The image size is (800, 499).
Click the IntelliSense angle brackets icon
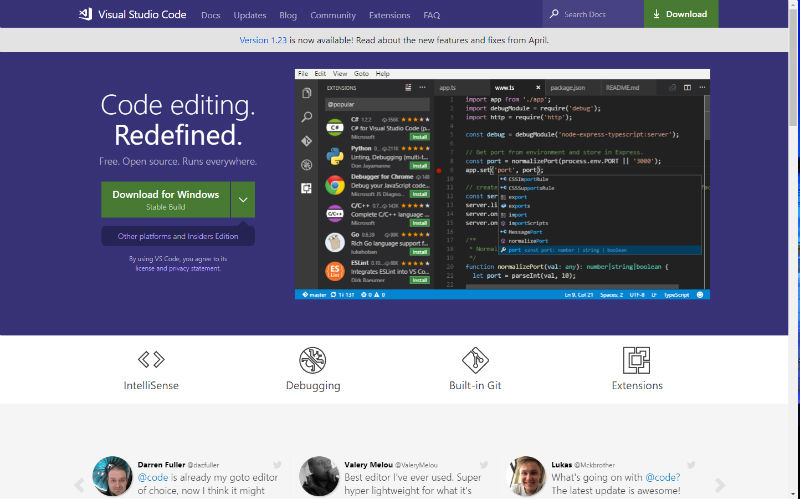tap(151, 360)
